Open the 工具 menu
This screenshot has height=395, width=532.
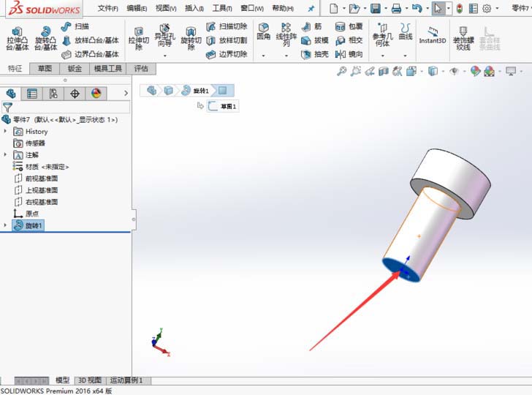(x=221, y=9)
